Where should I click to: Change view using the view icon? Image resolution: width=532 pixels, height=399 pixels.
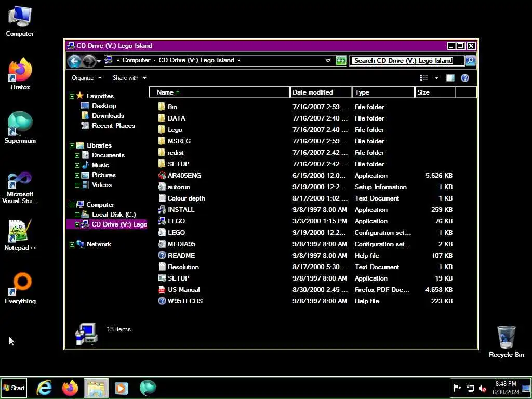(x=424, y=78)
